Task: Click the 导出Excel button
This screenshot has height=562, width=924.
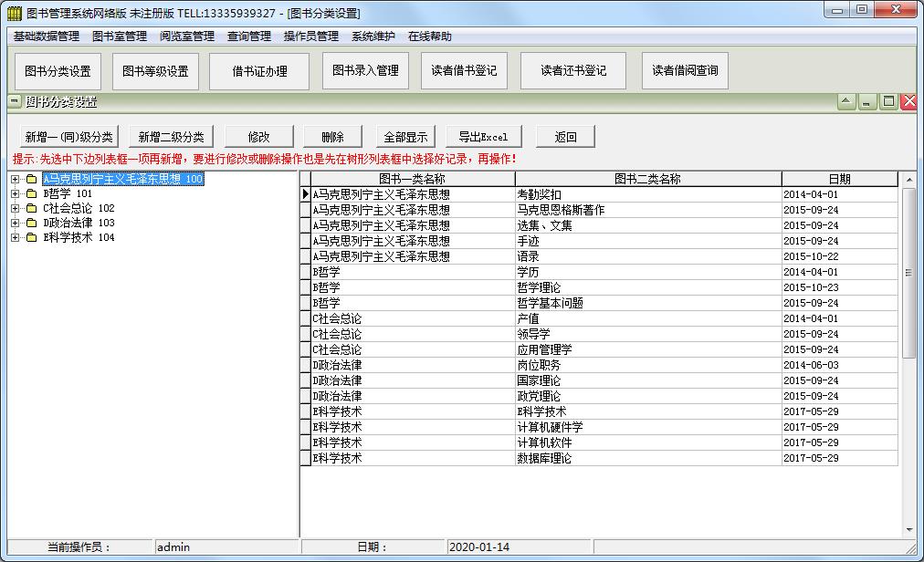Action: [x=483, y=137]
